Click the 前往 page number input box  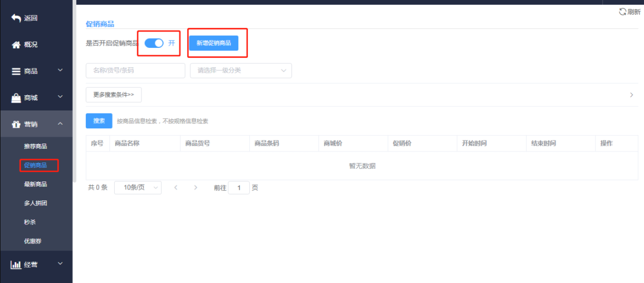point(239,188)
